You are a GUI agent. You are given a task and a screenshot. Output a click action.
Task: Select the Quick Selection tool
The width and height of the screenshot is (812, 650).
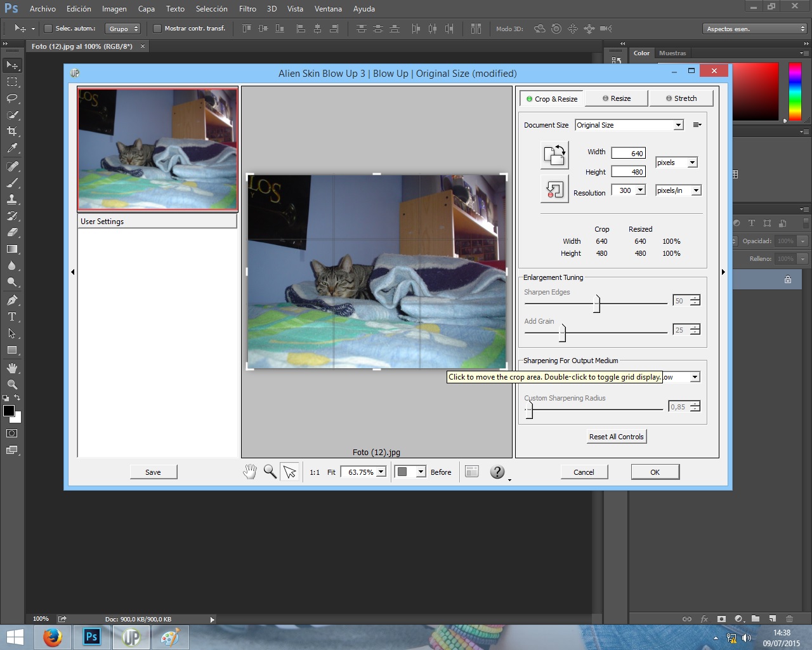(x=12, y=115)
